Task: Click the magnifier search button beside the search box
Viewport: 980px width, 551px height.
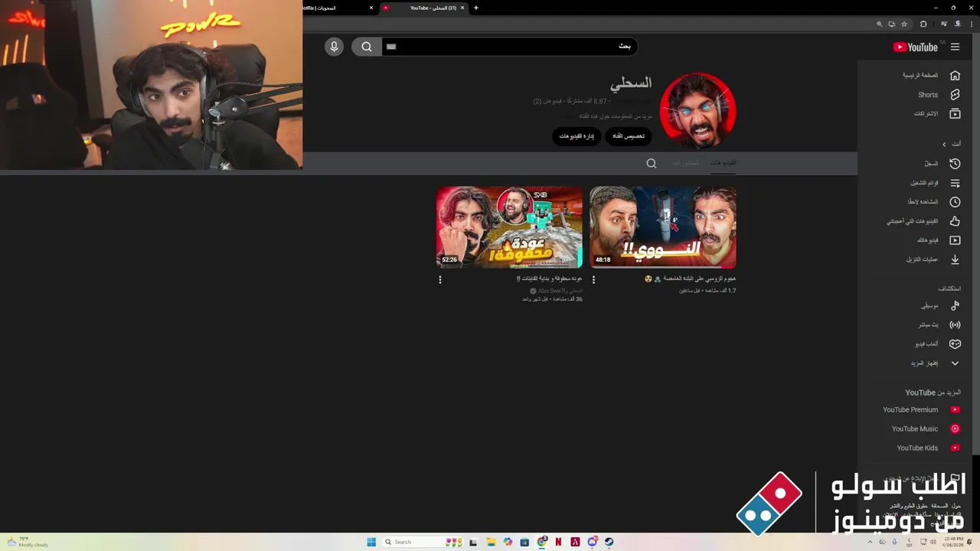Action: coord(367,47)
